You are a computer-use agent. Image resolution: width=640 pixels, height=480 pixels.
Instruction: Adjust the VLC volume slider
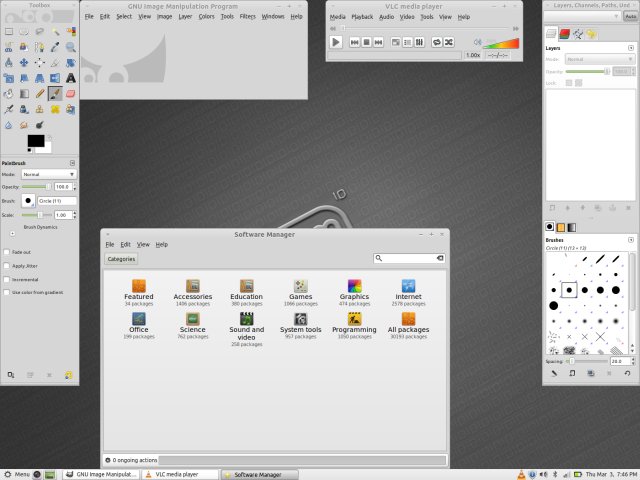pos(501,43)
